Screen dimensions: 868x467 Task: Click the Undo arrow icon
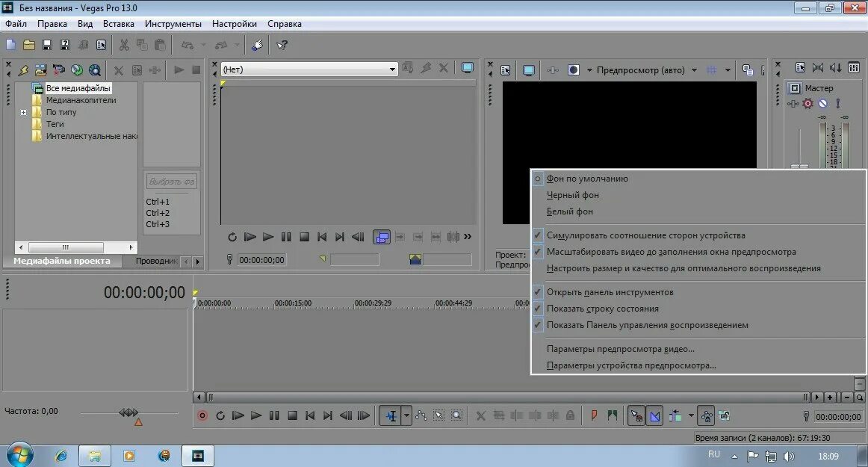pos(187,45)
